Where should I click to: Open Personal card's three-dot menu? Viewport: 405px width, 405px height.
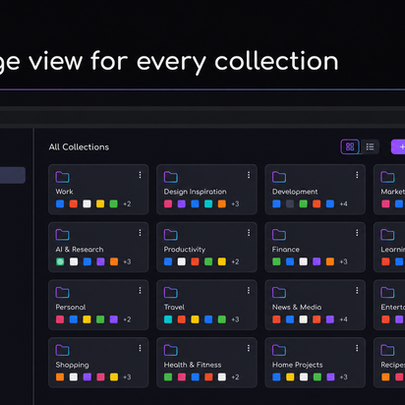[140, 290]
